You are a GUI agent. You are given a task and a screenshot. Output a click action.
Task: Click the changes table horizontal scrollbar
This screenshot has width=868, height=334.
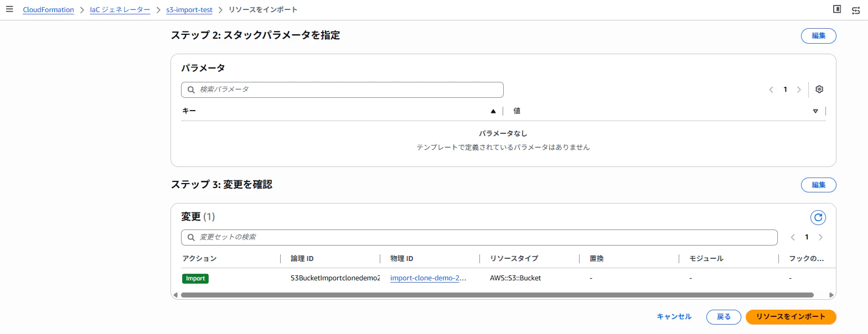(497, 295)
